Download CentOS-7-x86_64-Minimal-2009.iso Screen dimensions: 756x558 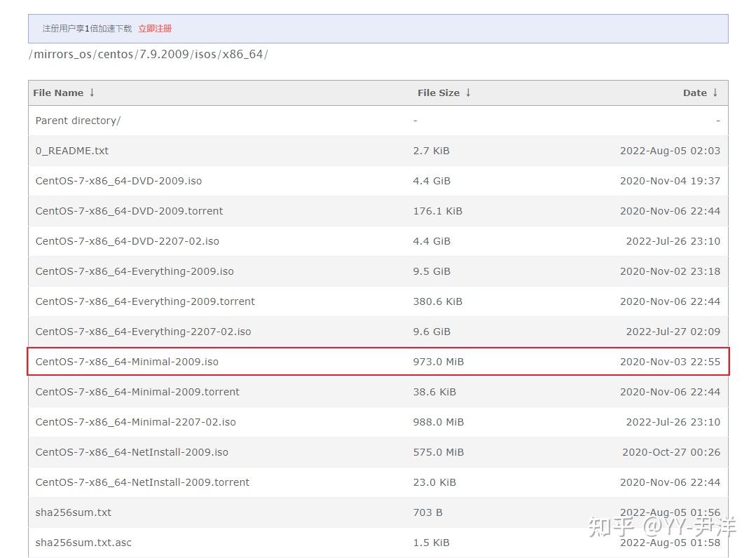click(x=127, y=362)
